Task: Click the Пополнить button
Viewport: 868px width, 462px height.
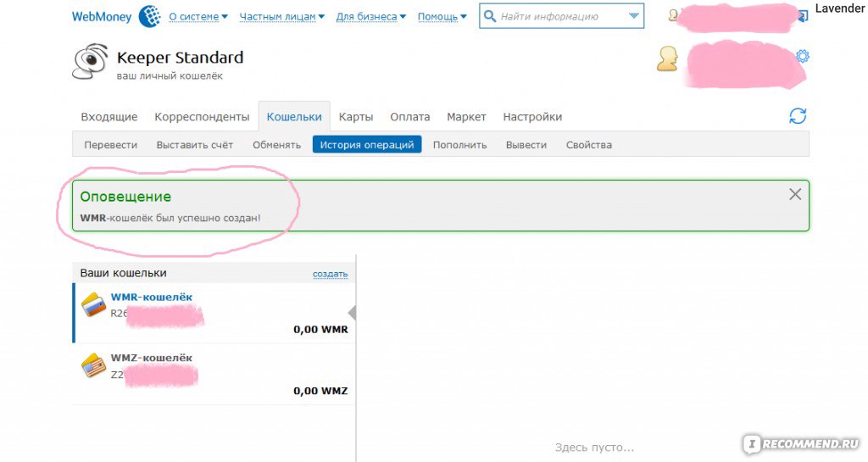Action: [460, 145]
